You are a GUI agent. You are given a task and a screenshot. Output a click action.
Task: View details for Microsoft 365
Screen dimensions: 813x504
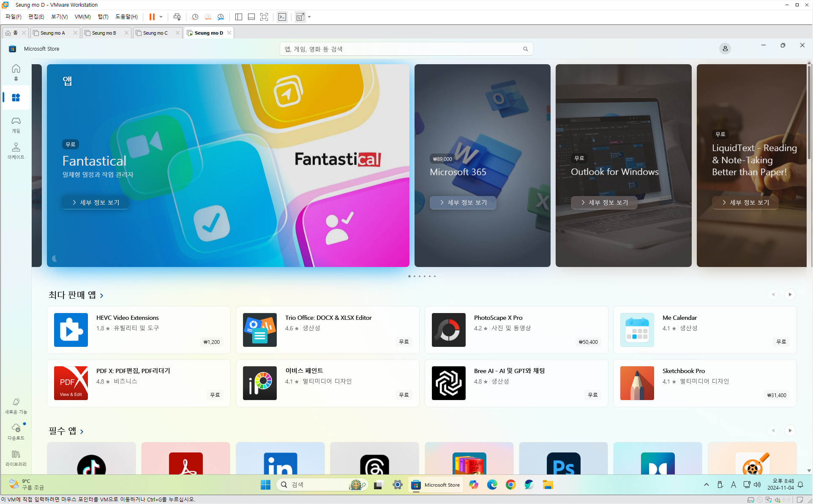(463, 202)
